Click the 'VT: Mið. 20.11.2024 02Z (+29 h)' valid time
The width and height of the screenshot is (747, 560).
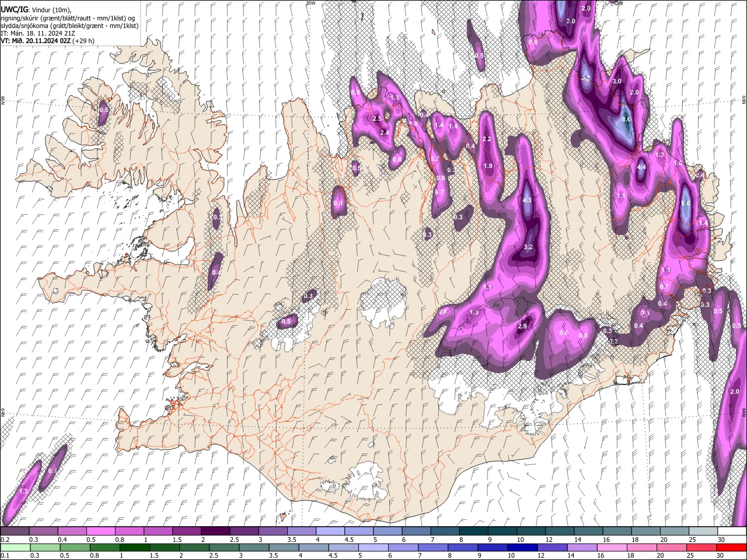(x=47, y=41)
